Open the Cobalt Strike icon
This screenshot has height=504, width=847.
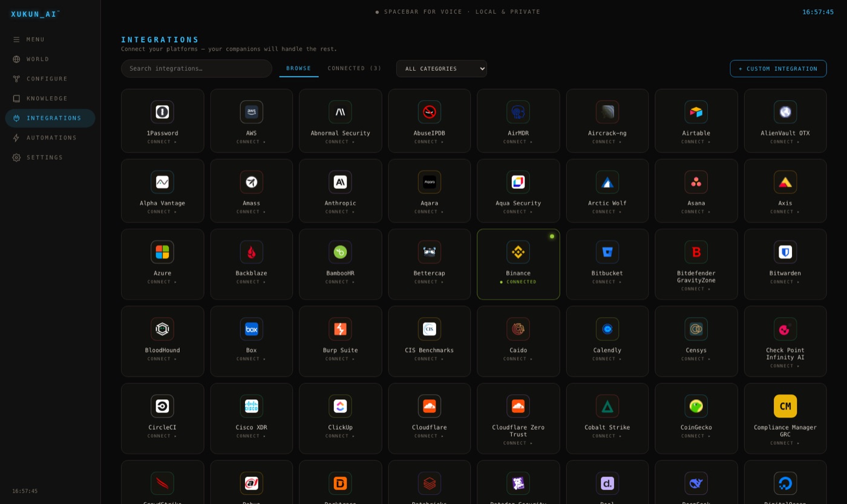click(607, 407)
